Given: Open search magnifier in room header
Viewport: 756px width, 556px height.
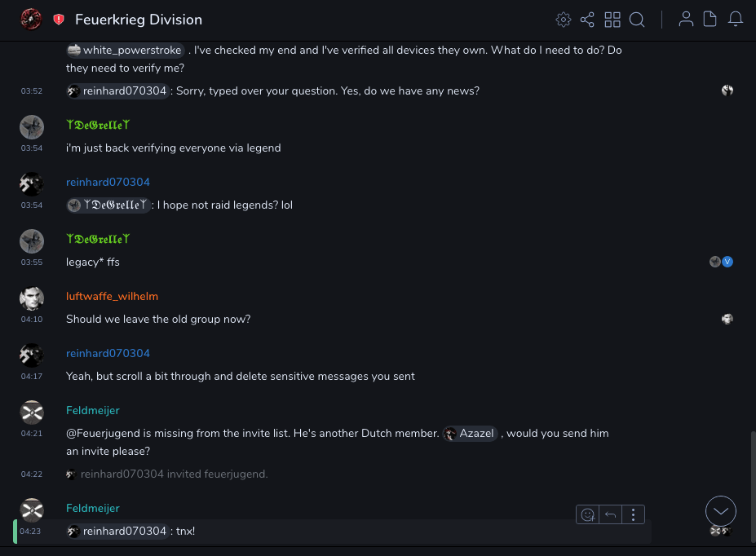Looking at the screenshot, I should pyautogui.click(x=637, y=20).
